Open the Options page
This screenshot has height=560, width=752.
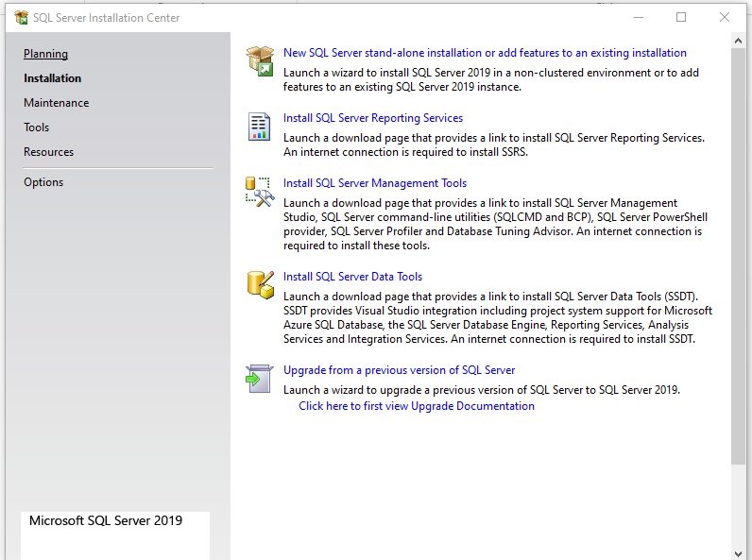pyautogui.click(x=43, y=182)
